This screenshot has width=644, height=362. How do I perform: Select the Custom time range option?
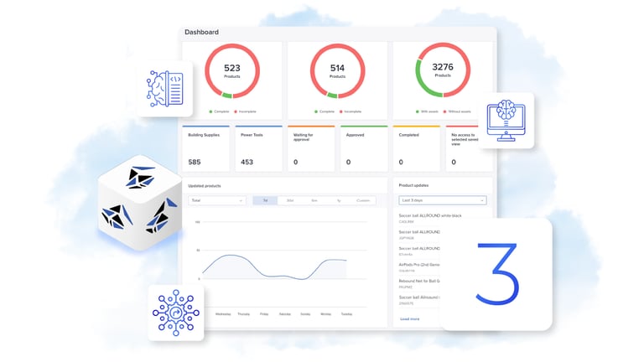coord(362,201)
